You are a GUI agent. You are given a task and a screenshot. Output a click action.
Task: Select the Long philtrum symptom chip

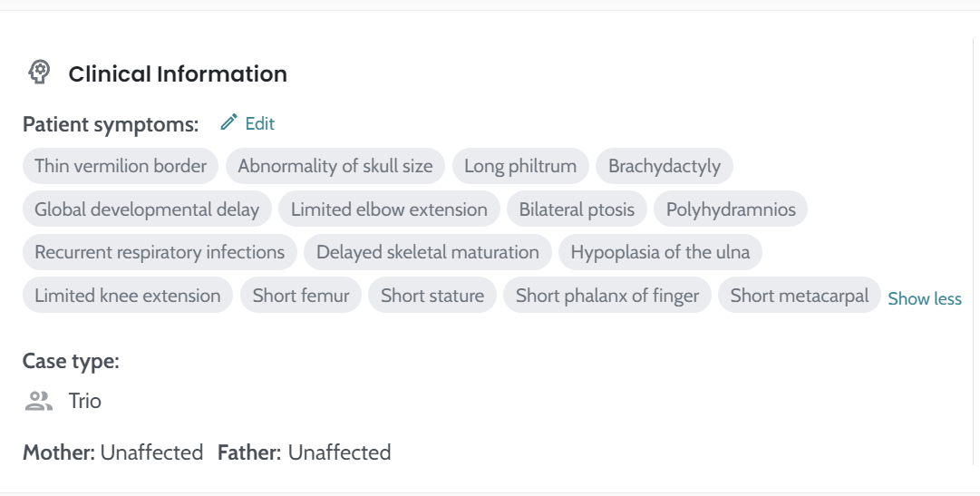click(x=520, y=166)
